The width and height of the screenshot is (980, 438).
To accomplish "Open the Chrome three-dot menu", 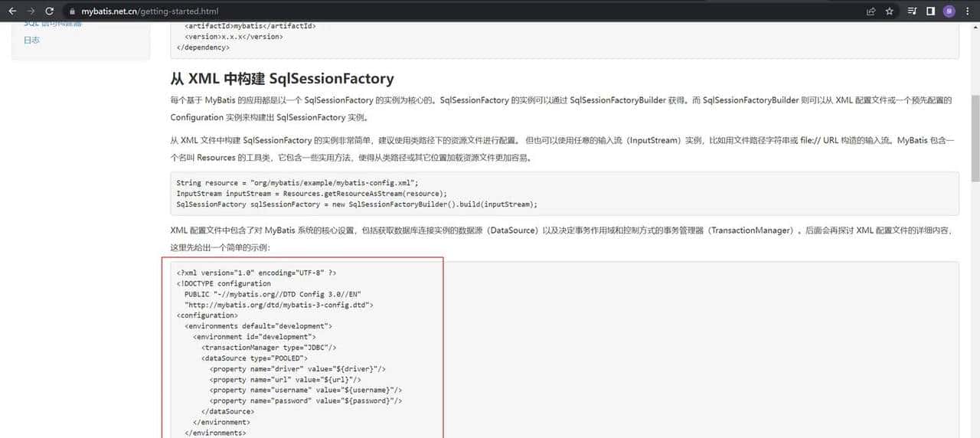I will point(968,11).
